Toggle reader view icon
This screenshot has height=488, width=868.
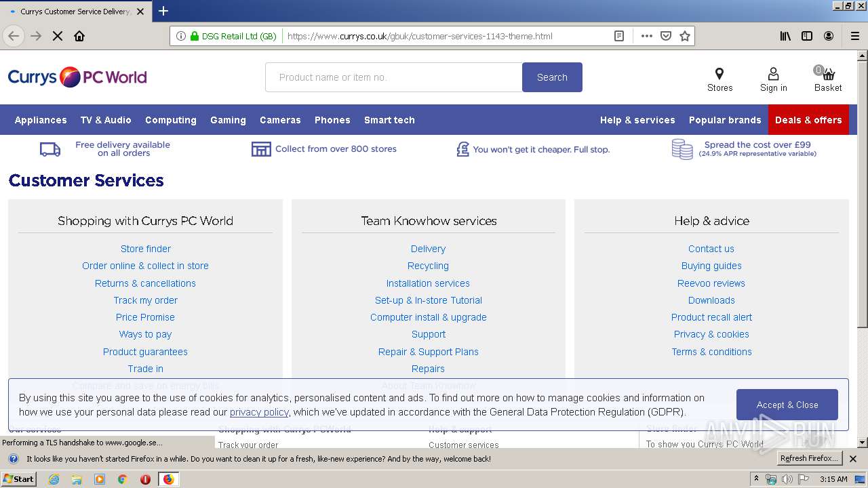(x=619, y=36)
